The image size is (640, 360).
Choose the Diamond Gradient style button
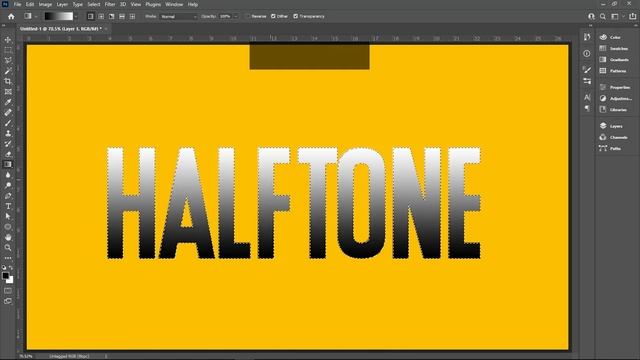tap(132, 16)
